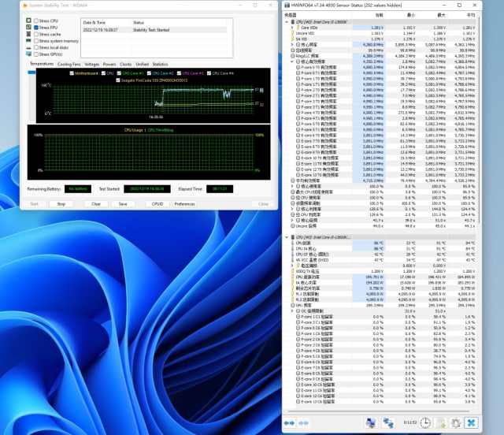Enable the Stress CPU checkbox
The height and width of the screenshot is (435, 504).
[36, 20]
